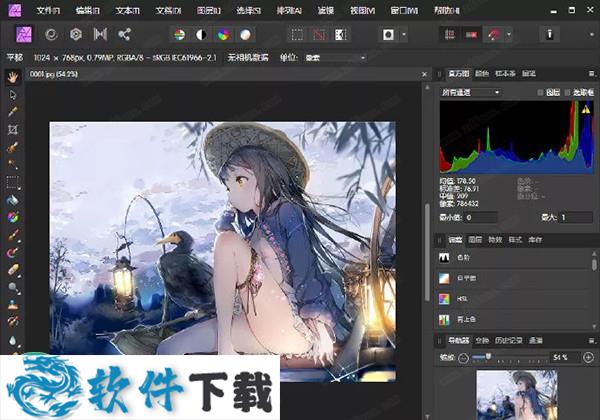
Task: Apply Auto Levels from toolbar
Action: click(x=179, y=35)
